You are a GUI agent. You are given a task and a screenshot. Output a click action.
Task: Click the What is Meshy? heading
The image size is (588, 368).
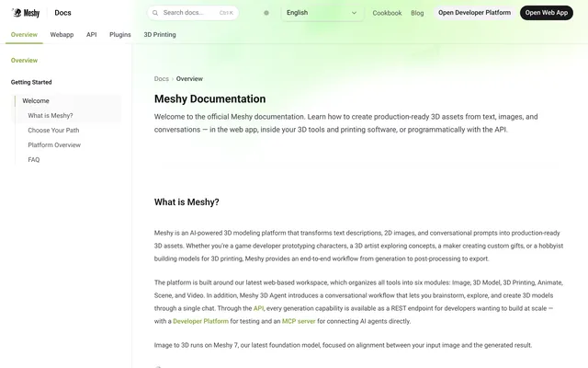click(187, 202)
